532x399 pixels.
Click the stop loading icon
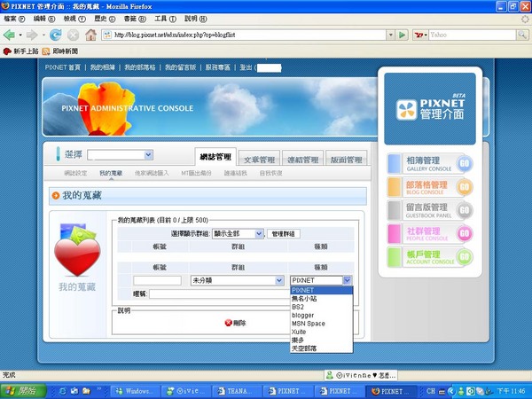tap(73, 35)
